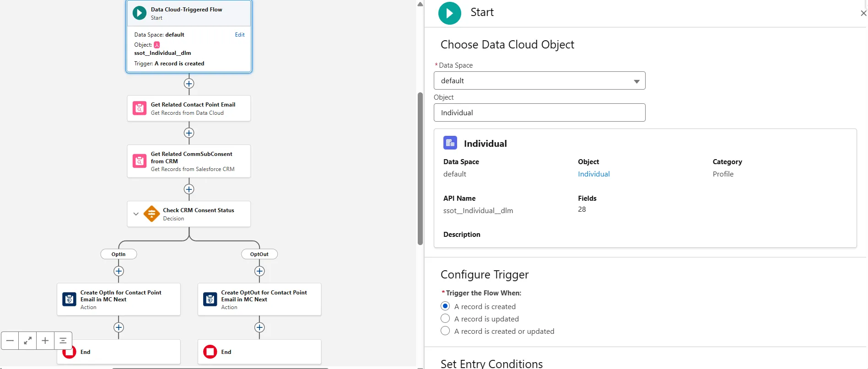Select 'A record is created' radio

(445, 306)
